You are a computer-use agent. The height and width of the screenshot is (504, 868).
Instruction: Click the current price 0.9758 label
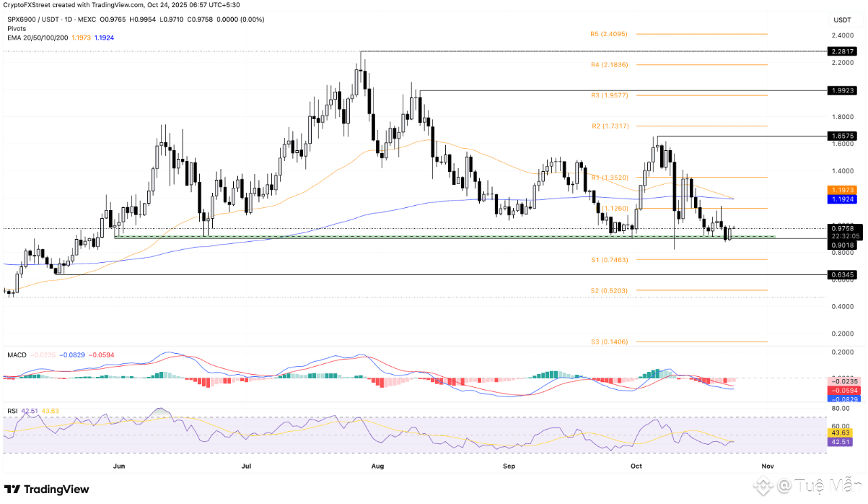(x=843, y=228)
